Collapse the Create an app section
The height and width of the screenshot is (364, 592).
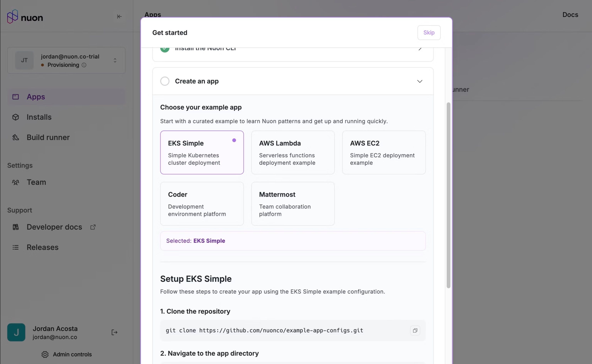(x=419, y=81)
